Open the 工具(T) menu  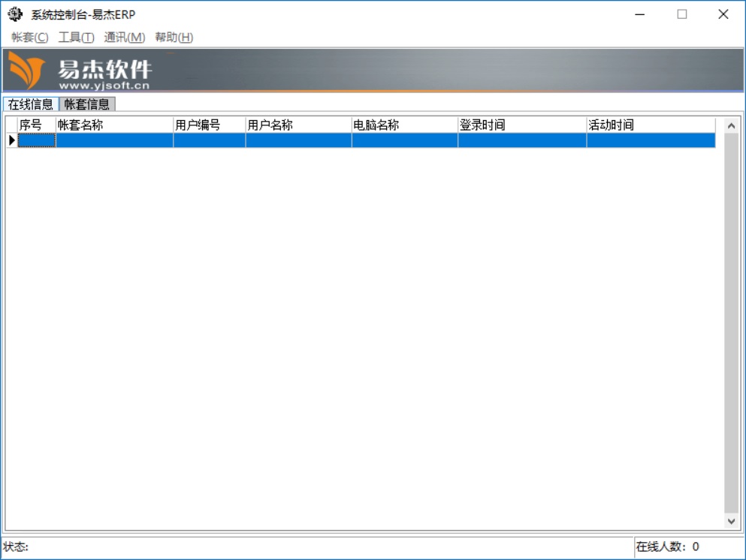[x=76, y=38]
